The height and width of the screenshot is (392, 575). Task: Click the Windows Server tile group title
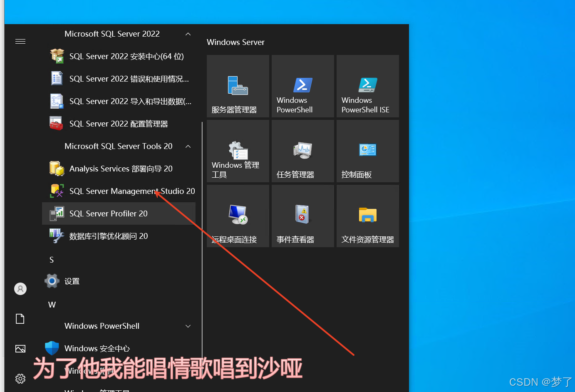pos(235,42)
